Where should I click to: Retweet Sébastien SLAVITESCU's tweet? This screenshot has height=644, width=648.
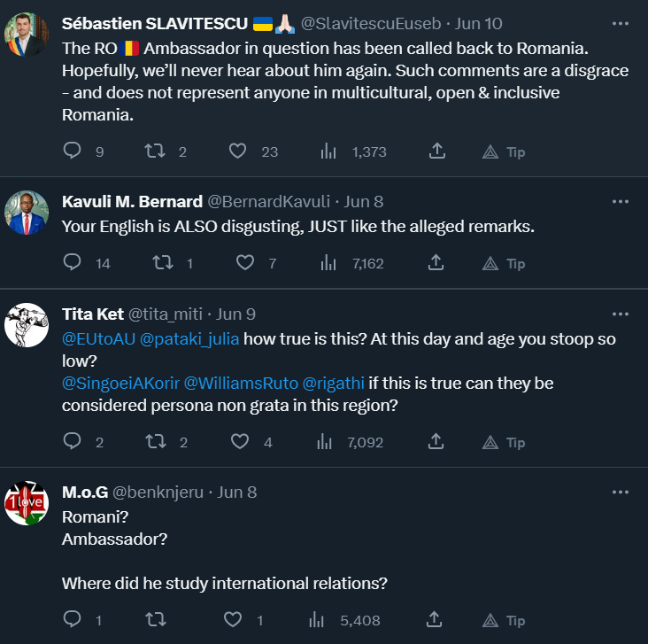(x=155, y=151)
